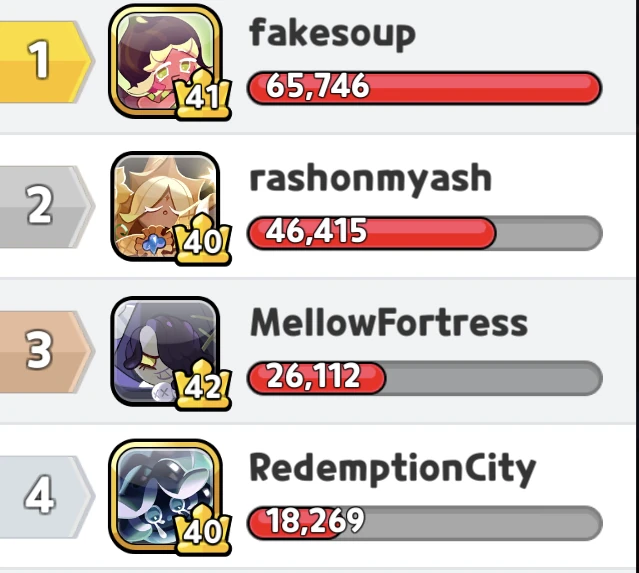
Task: Open rashonmyash's profile avatar
Action: tap(165, 206)
